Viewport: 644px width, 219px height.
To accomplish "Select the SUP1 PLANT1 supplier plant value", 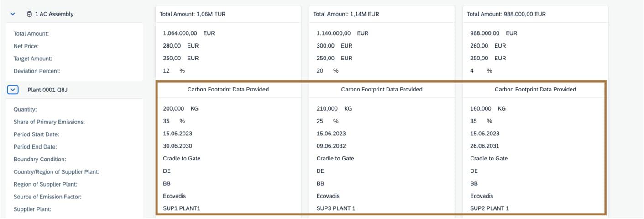I will pos(182,208).
